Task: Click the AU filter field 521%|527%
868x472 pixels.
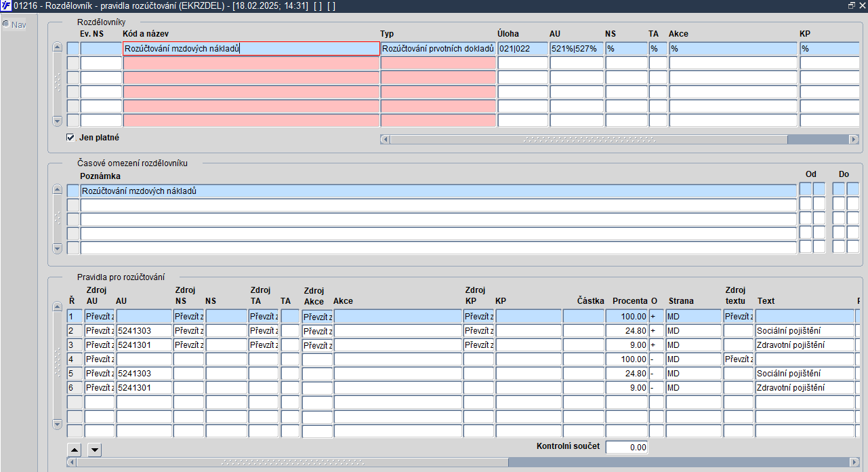Action: click(x=577, y=49)
